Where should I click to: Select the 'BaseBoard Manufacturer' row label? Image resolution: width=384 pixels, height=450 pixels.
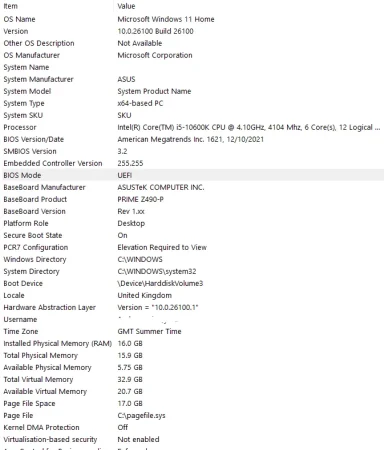pos(44,187)
